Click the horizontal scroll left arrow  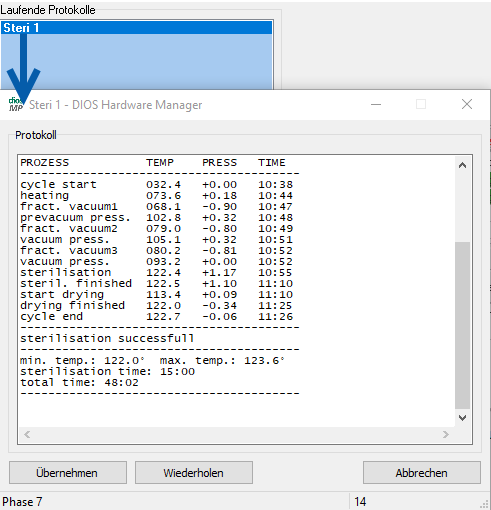point(27,434)
